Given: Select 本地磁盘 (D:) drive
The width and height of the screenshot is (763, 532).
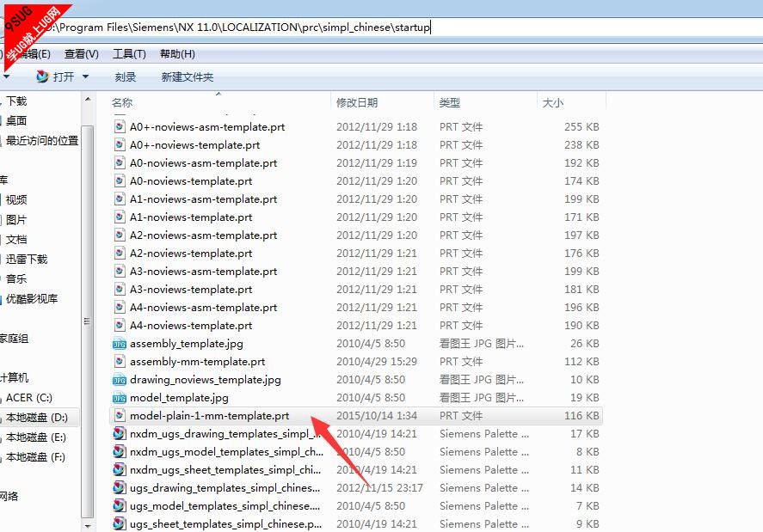Looking at the screenshot, I should (37, 418).
